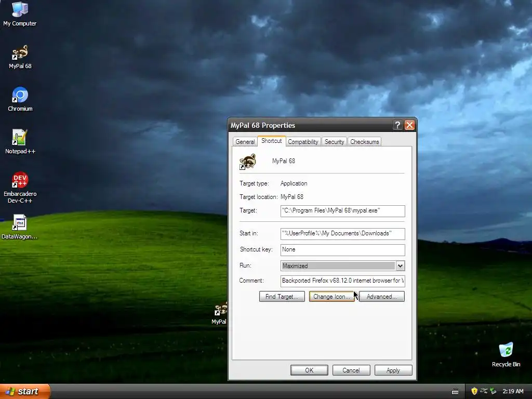532x399 pixels.
Task: Select the Shortcut tab
Action: click(x=271, y=141)
